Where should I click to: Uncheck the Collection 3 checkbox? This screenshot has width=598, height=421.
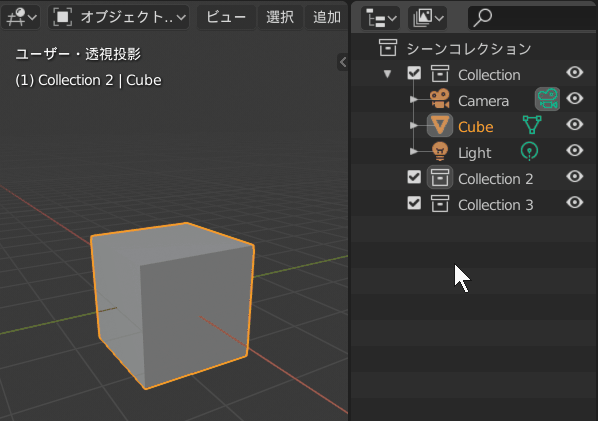(x=414, y=203)
